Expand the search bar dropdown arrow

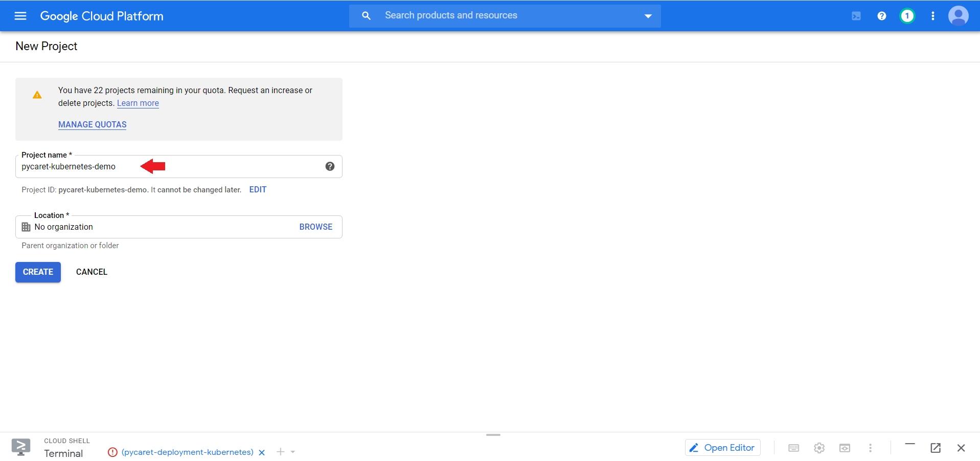click(648, 16)
